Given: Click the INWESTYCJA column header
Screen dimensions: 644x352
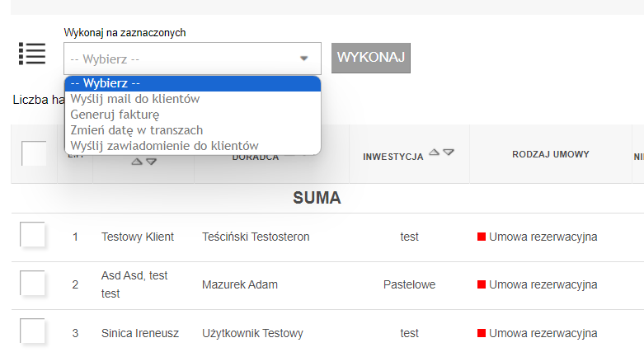Looking at the screenshot, I should (x=393, y=157).
